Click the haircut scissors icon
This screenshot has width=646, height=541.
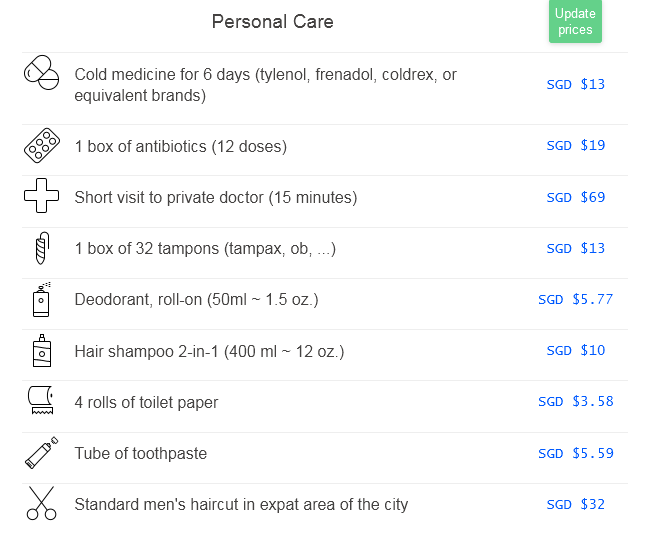point(42,504)
